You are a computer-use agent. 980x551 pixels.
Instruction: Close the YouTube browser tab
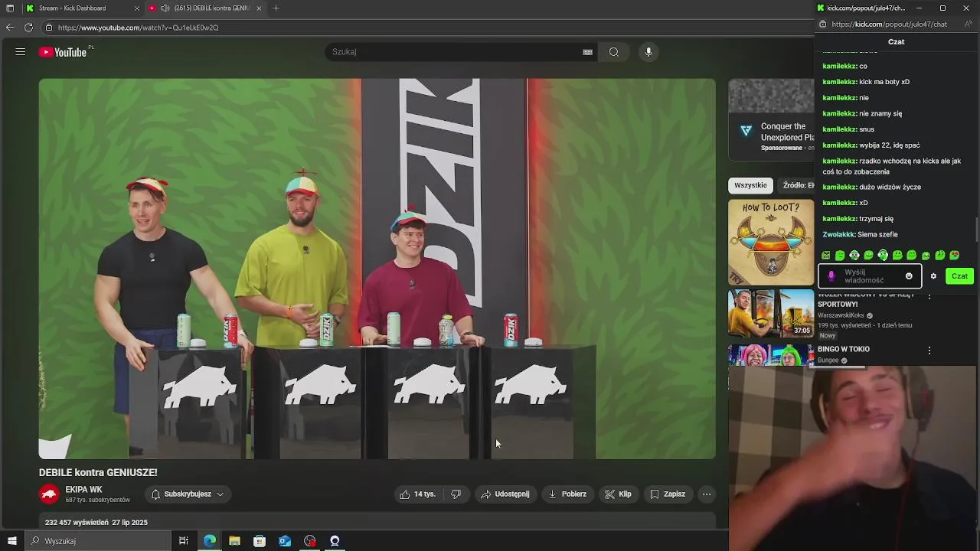click(259, 8)
